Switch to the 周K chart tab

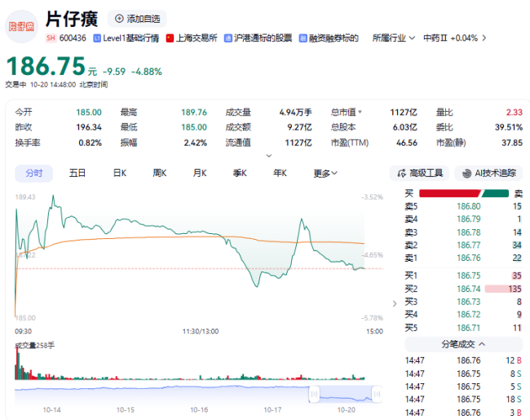(160, 173)
